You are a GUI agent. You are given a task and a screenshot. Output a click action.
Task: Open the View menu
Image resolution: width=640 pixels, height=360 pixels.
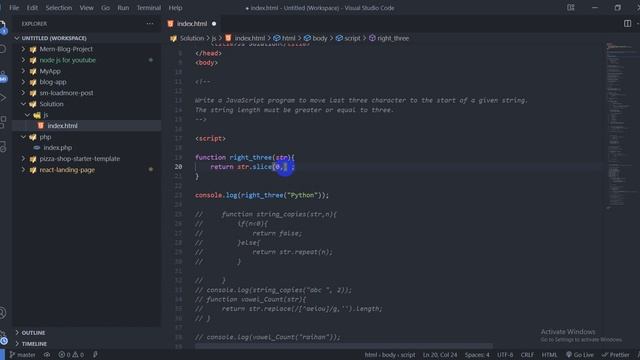pos(87,8)
